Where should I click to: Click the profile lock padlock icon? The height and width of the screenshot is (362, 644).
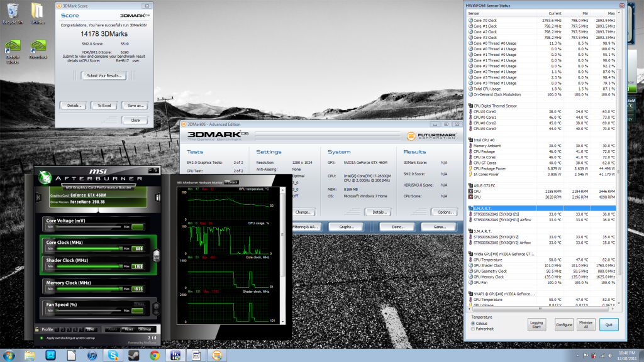click(37, 329)
